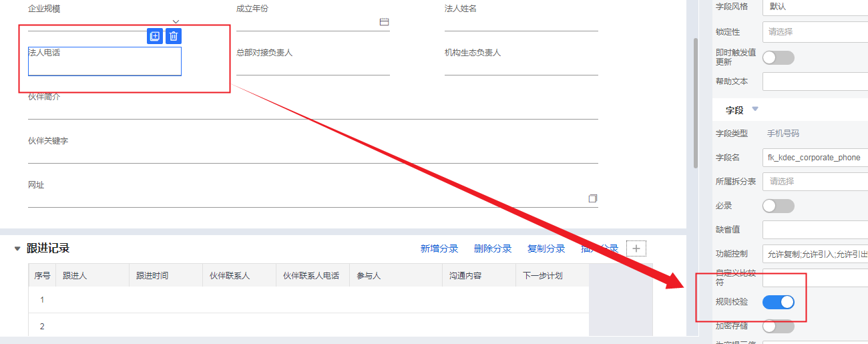The width and height of the screenshot is (868, 344).
Task: Click the form area vertical scrollbar
Action: point(697,104)
